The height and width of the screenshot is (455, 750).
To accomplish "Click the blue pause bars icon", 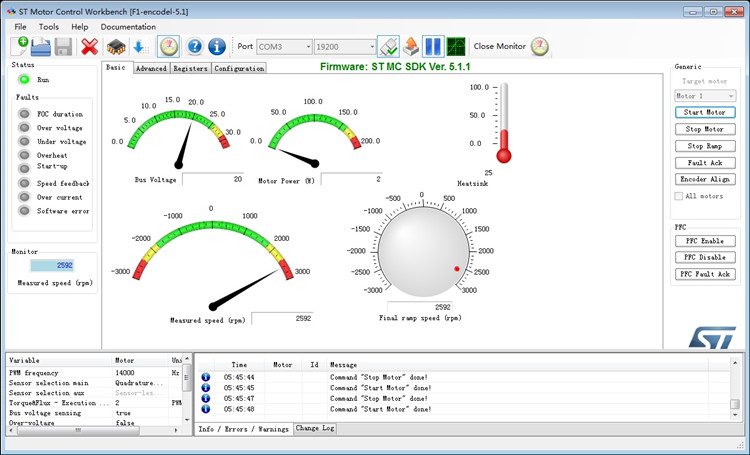I will (433, 46).
